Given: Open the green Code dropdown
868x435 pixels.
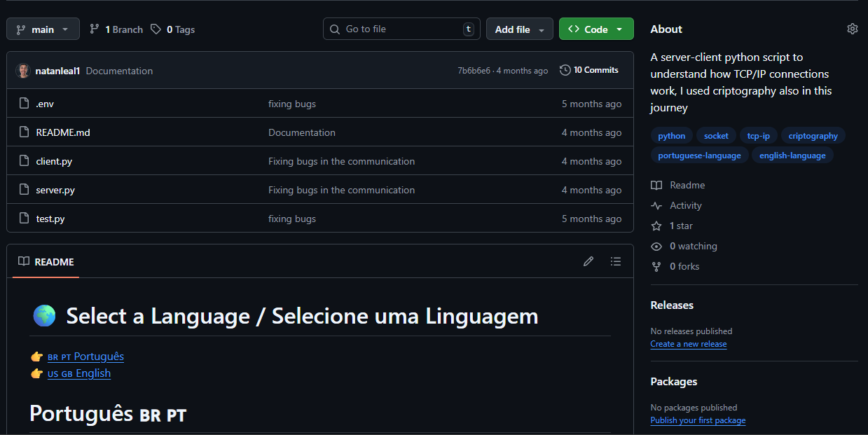Looking at the screenshot, I should point(595,29).
